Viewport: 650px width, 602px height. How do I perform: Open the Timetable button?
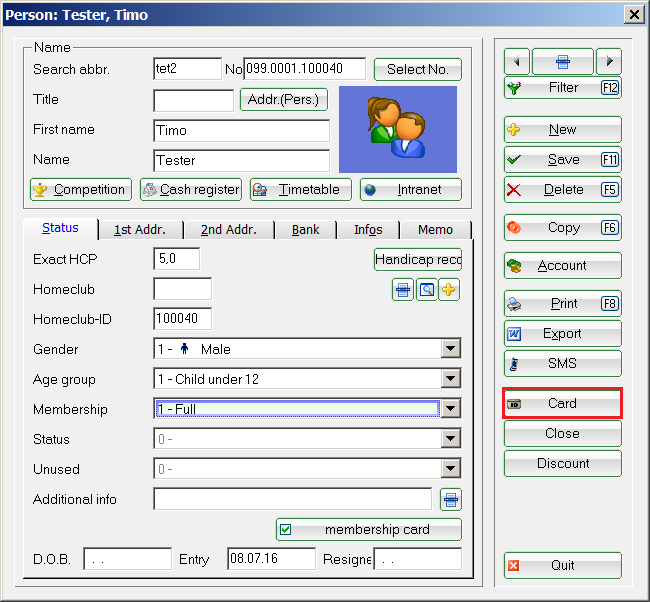(x=301, y=190)
